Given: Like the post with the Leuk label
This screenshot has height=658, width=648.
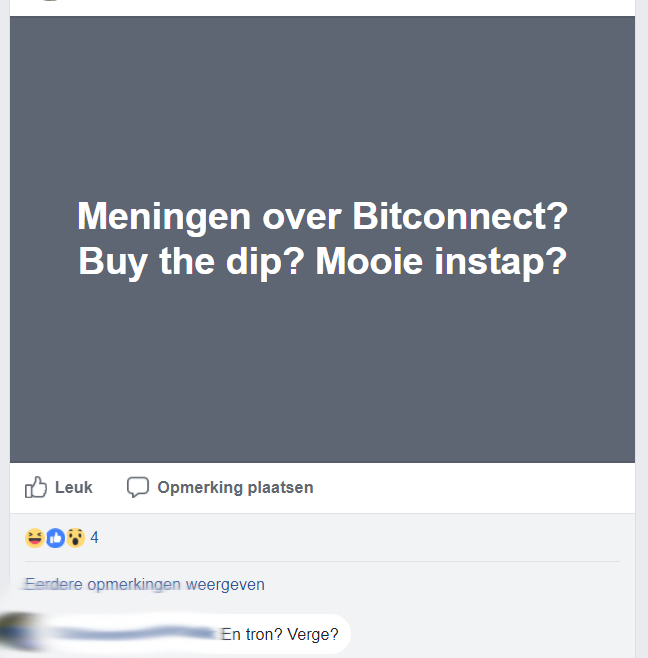Looking at the screenshot, I should [x=73, y=487].
